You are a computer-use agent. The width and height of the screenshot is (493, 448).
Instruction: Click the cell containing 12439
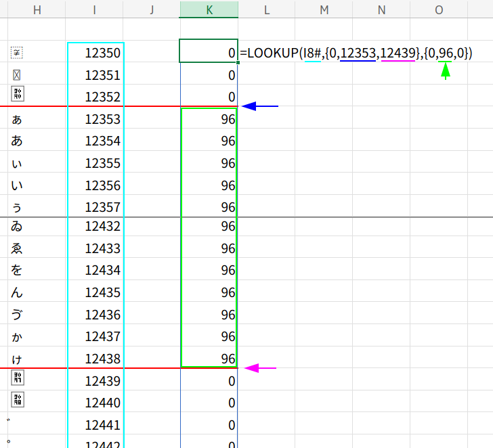coord(95,381)
